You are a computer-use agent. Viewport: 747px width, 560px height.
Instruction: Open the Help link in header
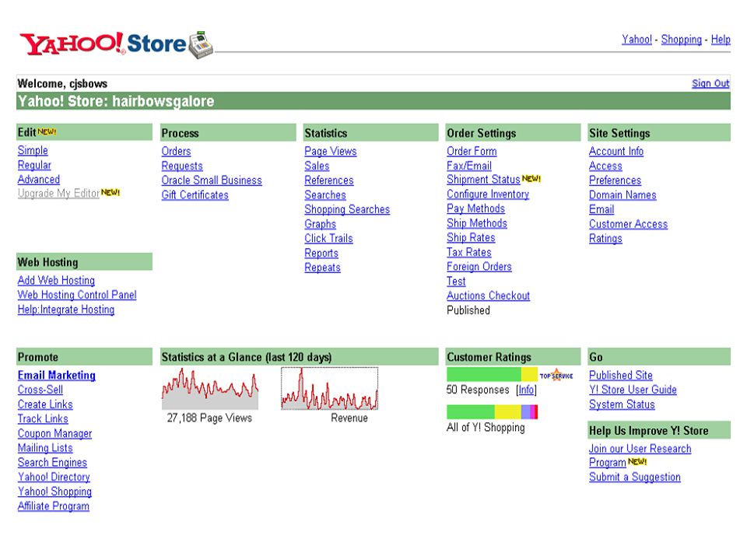point(721,40)
